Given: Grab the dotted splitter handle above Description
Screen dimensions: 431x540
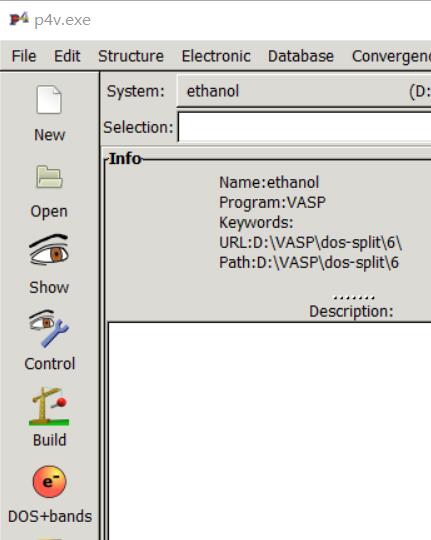Looking at the screenshot, I should click(x=354, y=297).
